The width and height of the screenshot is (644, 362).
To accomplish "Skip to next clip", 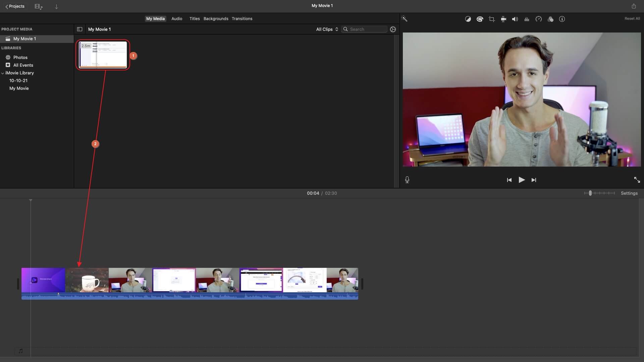I will click(x=534, y=180).
